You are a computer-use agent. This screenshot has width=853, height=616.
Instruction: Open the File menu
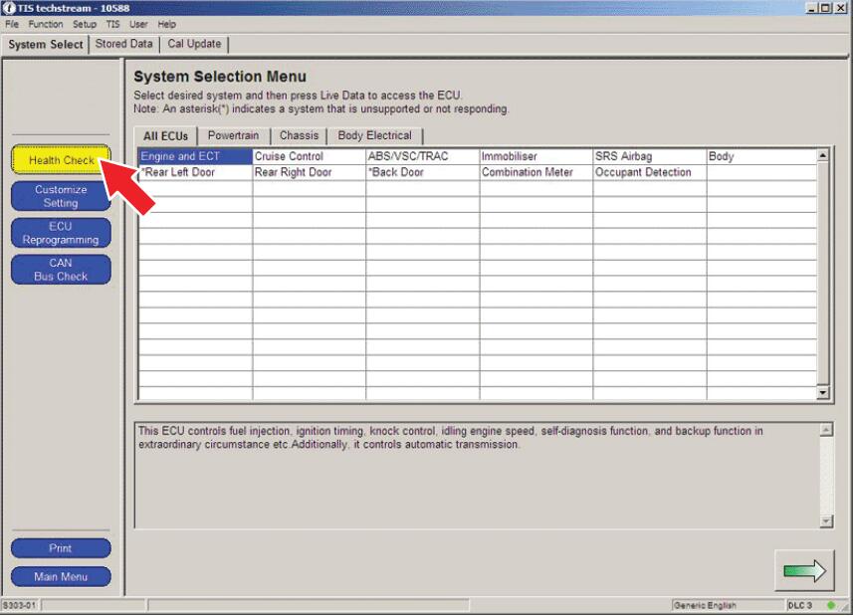click(x=11, y=25)
